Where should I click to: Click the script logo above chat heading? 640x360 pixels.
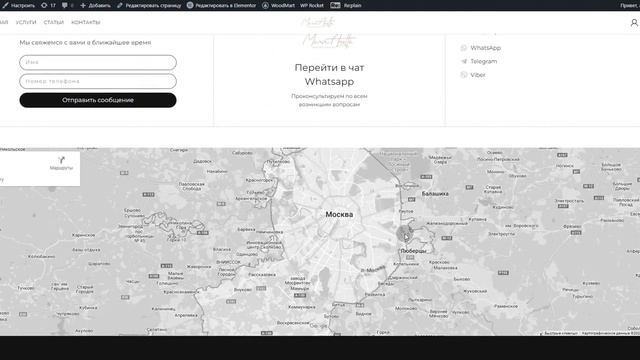click(329, 41)
